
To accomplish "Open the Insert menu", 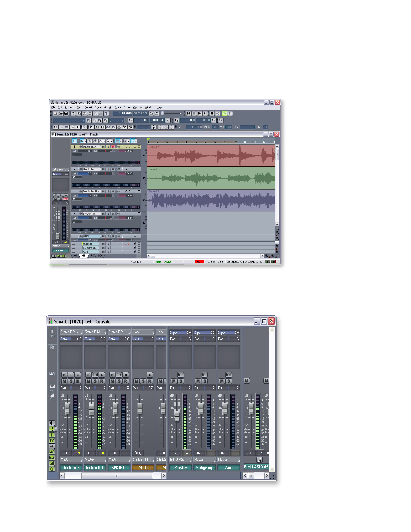I will click(89, 108).
